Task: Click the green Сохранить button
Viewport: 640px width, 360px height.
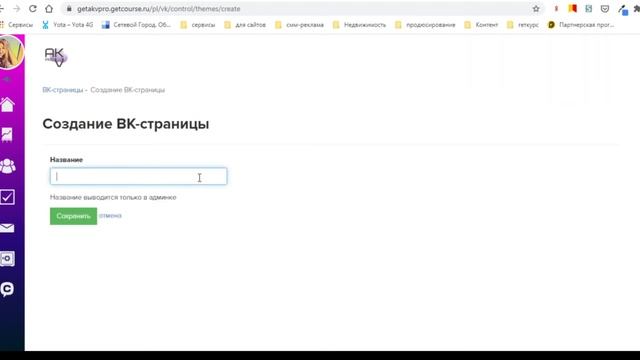Action: (x=73, y=216)
